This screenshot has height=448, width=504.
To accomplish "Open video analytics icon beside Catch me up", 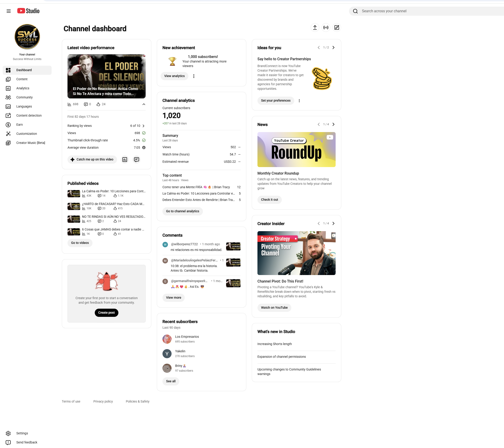I will [125, 160].
